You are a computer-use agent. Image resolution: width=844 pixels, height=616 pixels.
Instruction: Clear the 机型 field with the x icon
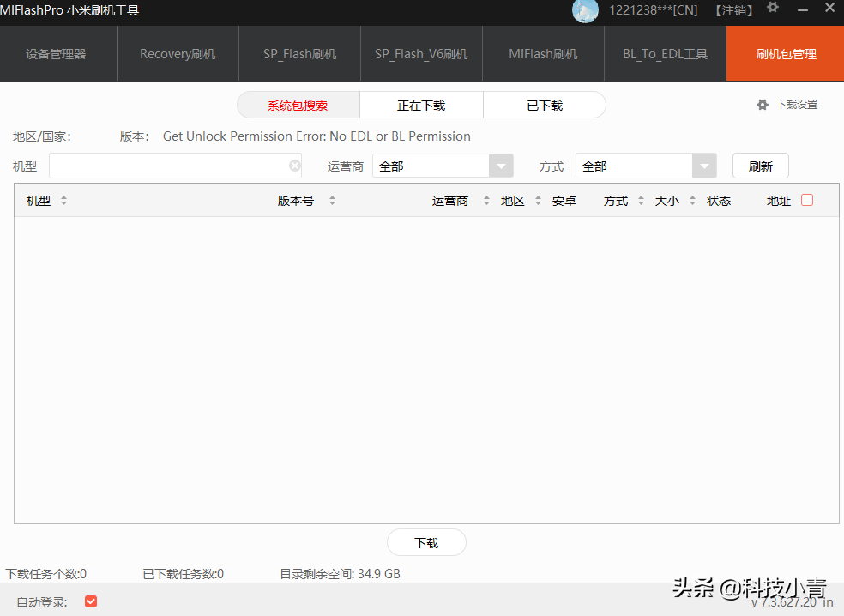(294, 165)
